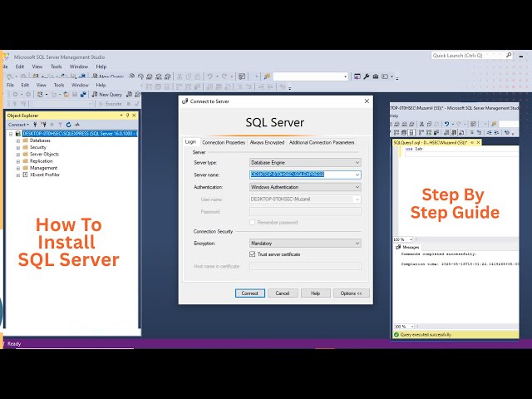Click the Databases folder icon

(x=25, y=140)
